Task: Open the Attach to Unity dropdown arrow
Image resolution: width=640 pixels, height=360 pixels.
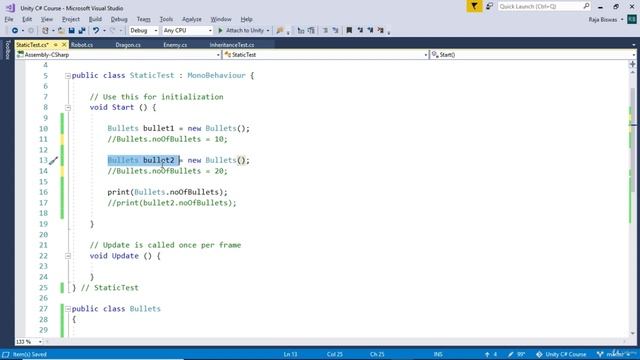Action: (x=268, y=31)
